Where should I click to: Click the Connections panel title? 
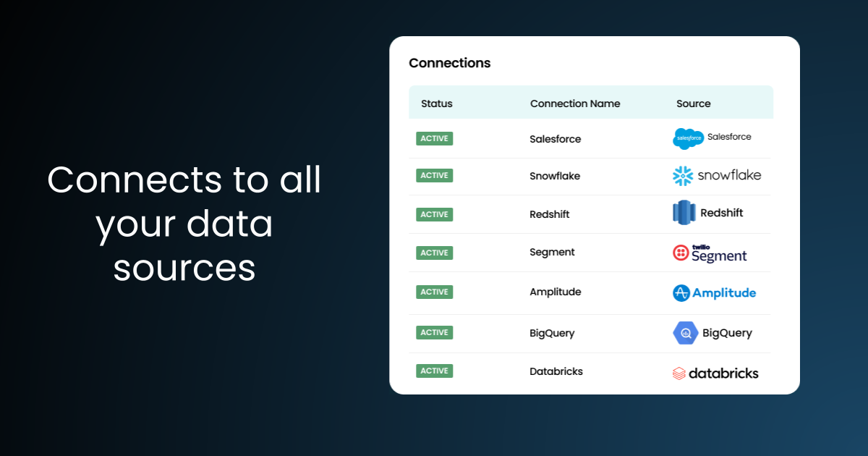[449, 63]
